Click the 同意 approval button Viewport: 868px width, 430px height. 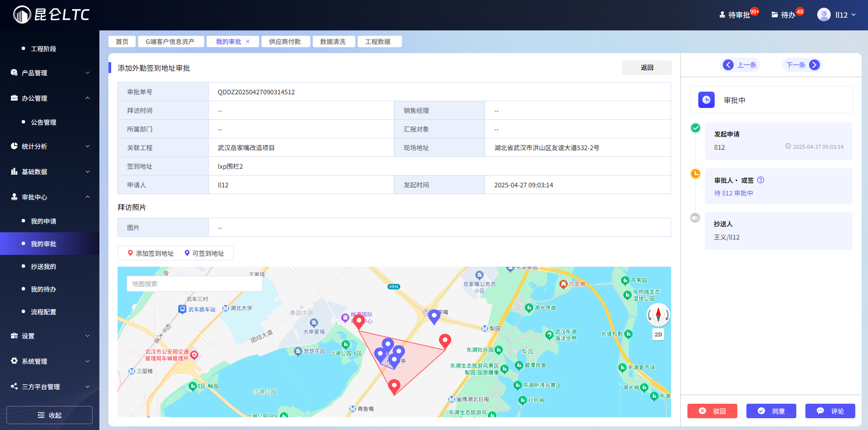point(771,411)
